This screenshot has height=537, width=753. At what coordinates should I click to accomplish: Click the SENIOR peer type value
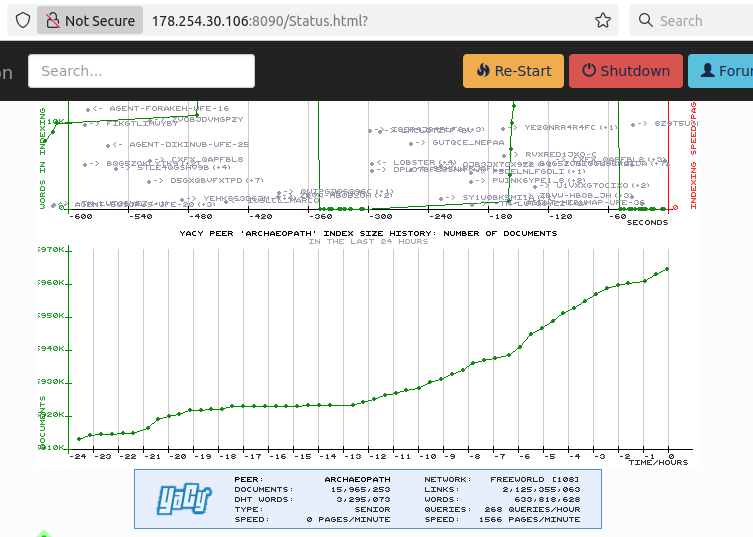(x=372, y=510)
